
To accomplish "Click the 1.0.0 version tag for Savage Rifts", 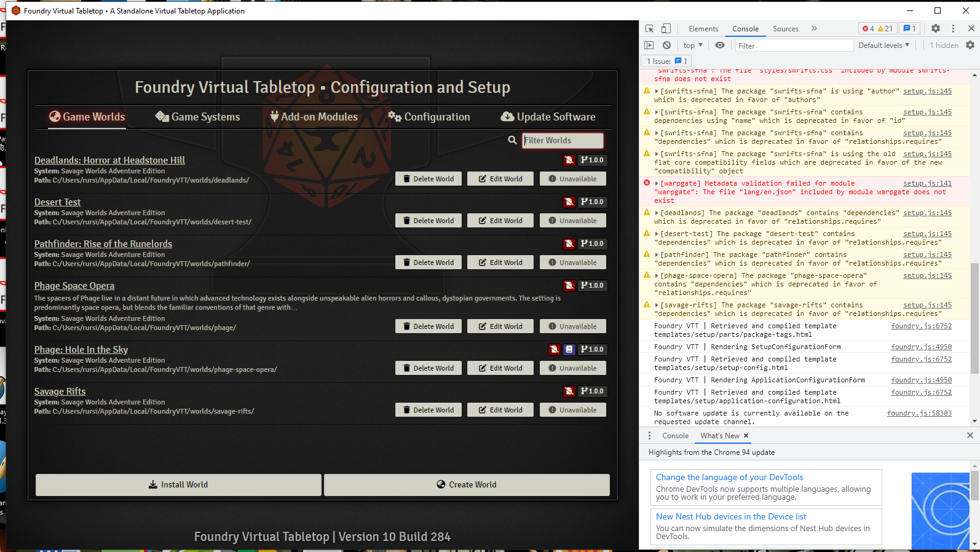I will point(593,391).
